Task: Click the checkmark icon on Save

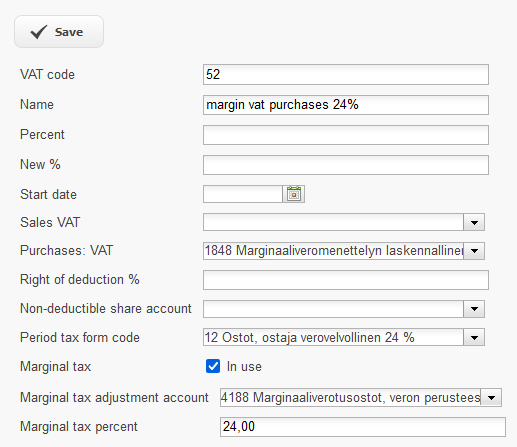Action: click(x=39, y=32)
